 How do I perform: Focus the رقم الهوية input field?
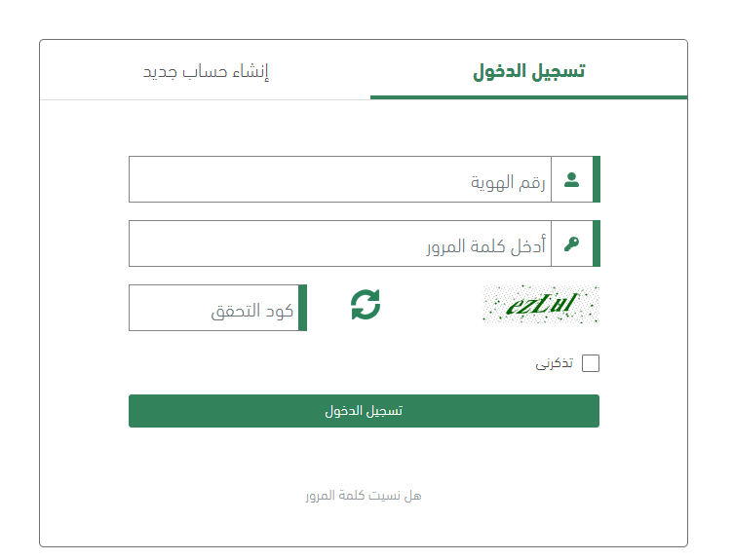[339, 179]
